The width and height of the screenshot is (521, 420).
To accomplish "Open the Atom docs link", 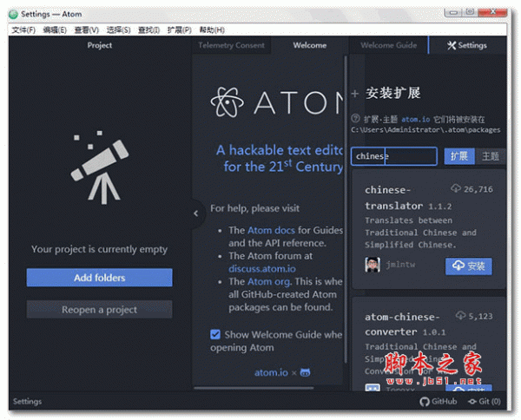I will 271,230.
